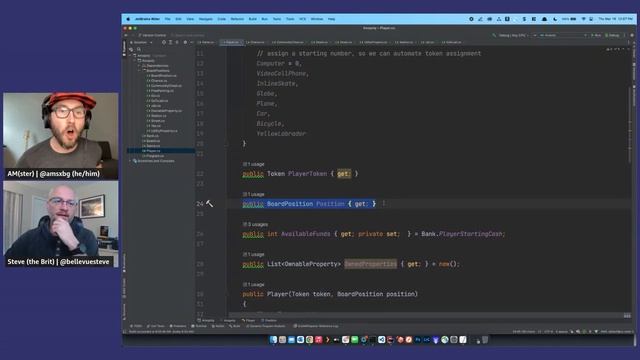Click the Run button in the toolbar

click(x=596, y=35)
